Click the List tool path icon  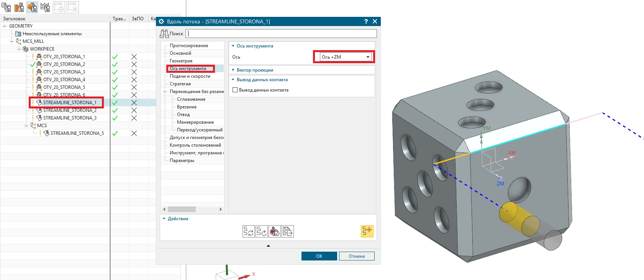[x=288, y=231]
